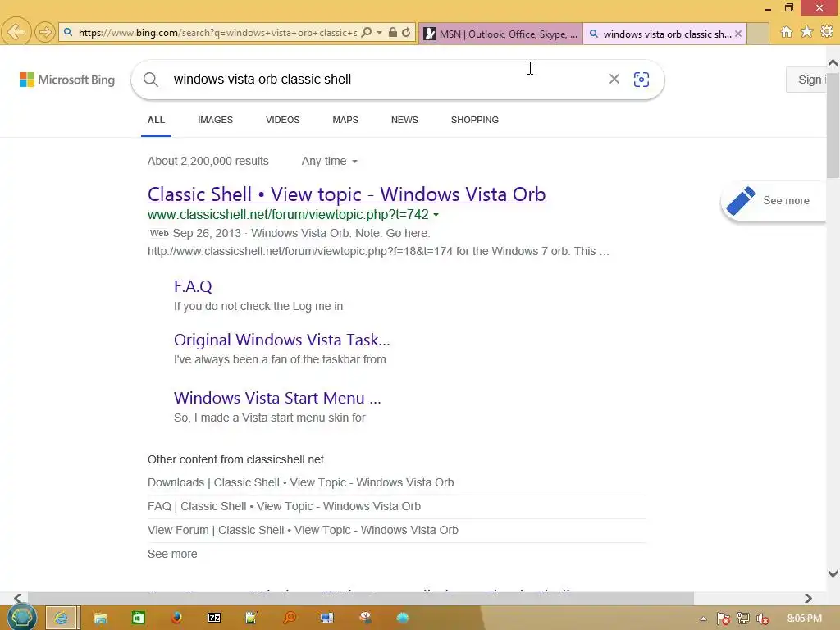Click the browser Back arrow button
Image resolution: width=840 pixels, height=630 pixels.
pyautogui.click(x=16, y=32)
